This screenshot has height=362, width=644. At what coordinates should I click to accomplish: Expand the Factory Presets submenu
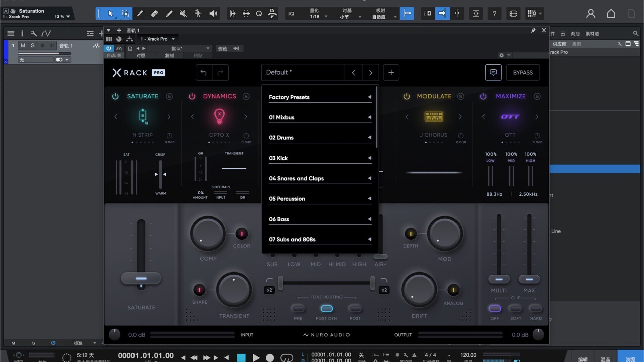coord(320,97)
